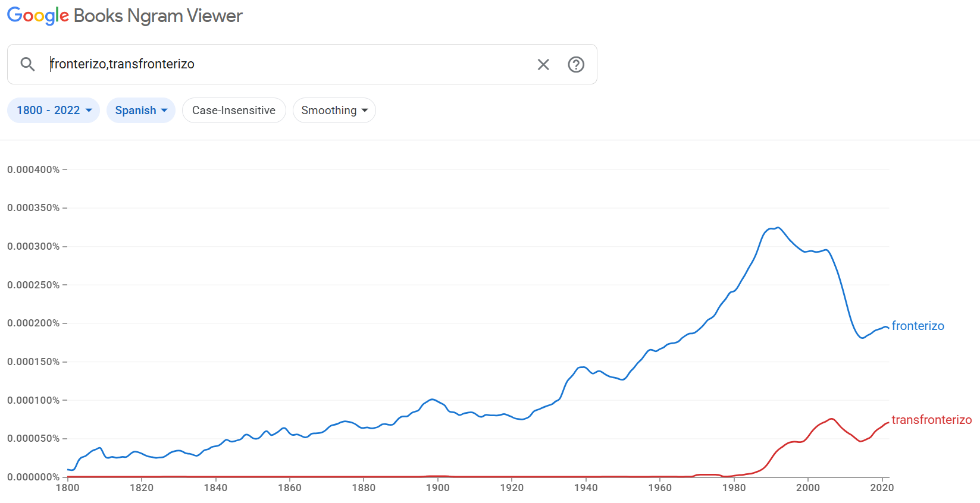The image size is (980, 503).
Task: Open the Smoothing dropdown
Action: tap(334, 111)
